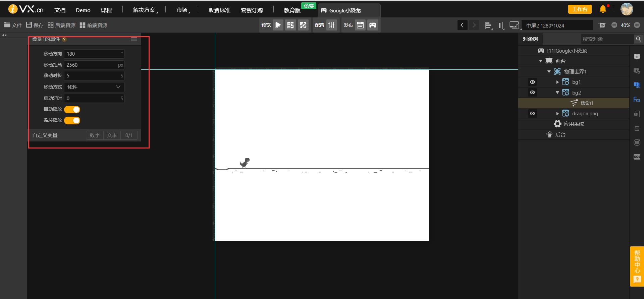The width and height of the screenshot is (644, 299).
Task: Open 套餐订购 plan ordering
Action: (252, 10)
